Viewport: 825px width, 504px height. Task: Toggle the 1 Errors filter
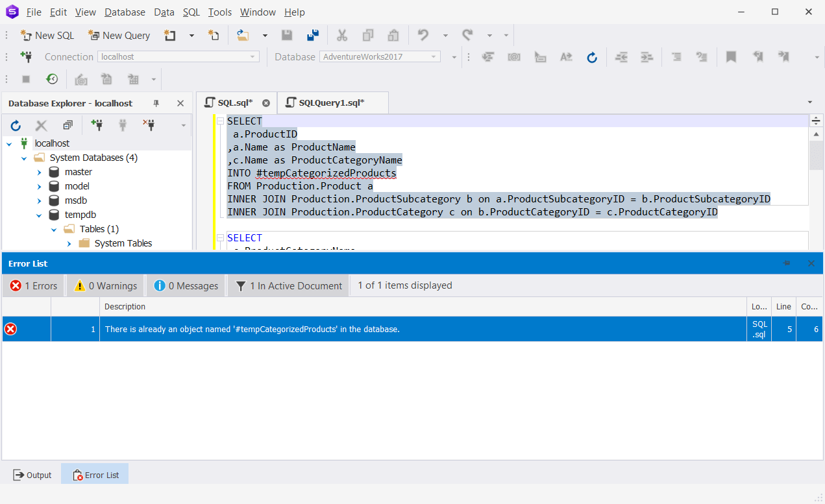tap(33, 285)
